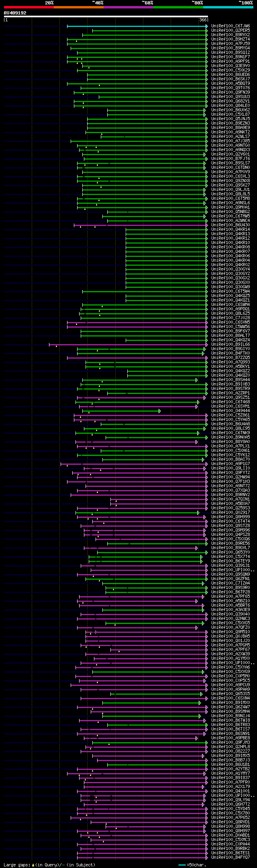Image resolution: width=257 pixels, height=868 pixels.
Task: Click the UniRef100_C6SVN5 label
Action: 230,322
